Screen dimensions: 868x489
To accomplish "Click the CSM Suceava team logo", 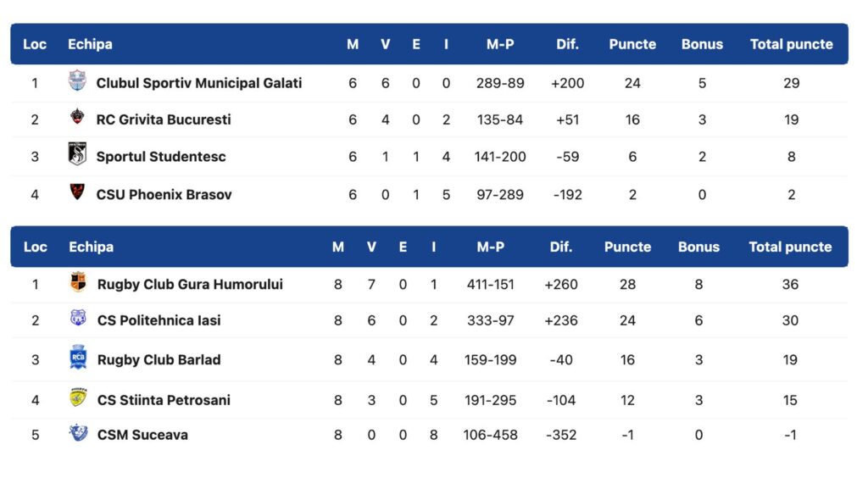I will pyautogui.click(x=78, y=434).
